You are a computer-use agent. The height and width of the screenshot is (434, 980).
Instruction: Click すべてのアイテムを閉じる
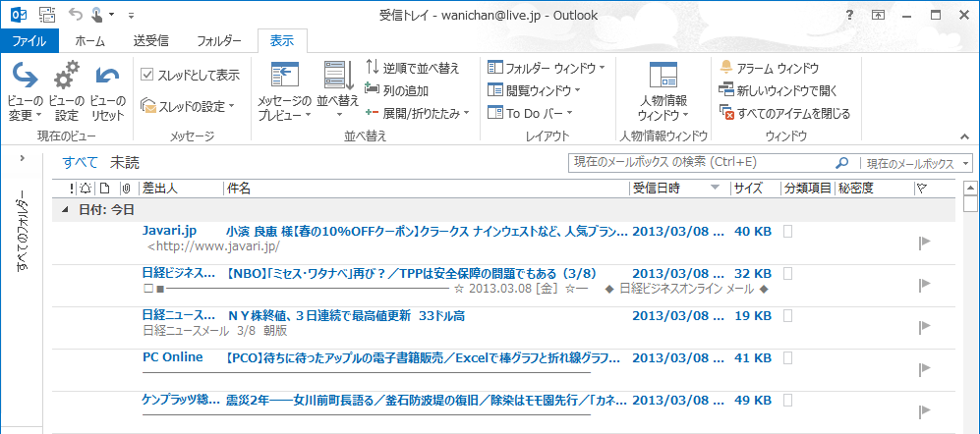785,113
